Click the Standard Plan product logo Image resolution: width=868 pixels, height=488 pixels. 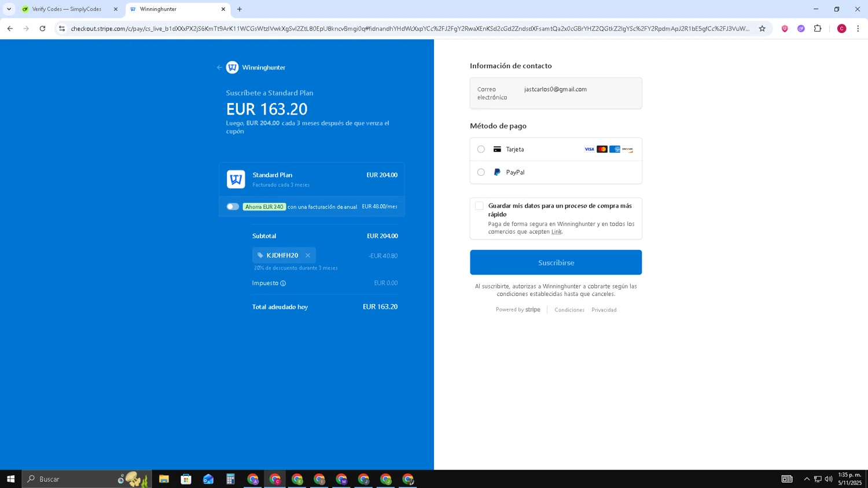(x=236, y=179)
